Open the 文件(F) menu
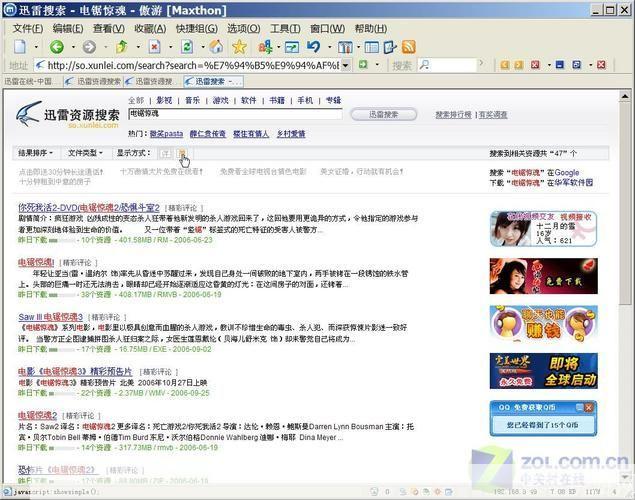Image resolution: width=635 pixels, height=500 pixels. pos(28,29)
